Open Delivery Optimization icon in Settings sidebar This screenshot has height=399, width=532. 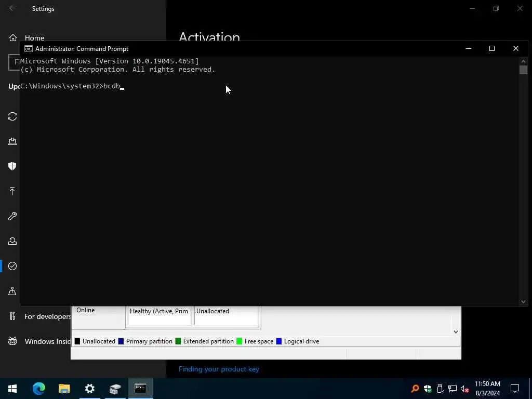click(12, 141)
